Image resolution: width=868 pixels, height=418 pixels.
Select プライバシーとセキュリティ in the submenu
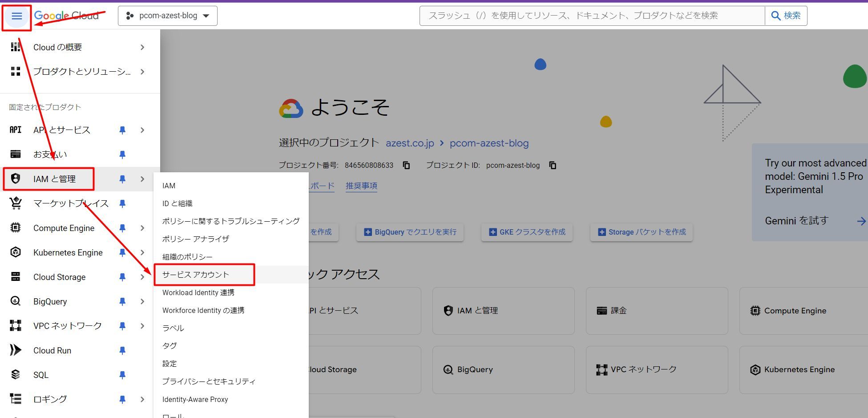click(x=231, y=381)
